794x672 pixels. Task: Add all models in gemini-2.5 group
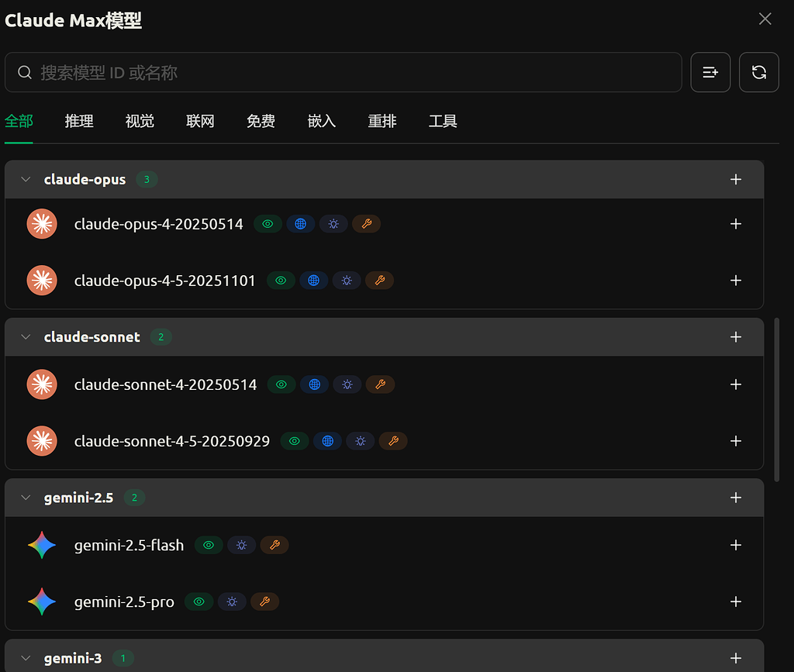[x=736, y=498]
